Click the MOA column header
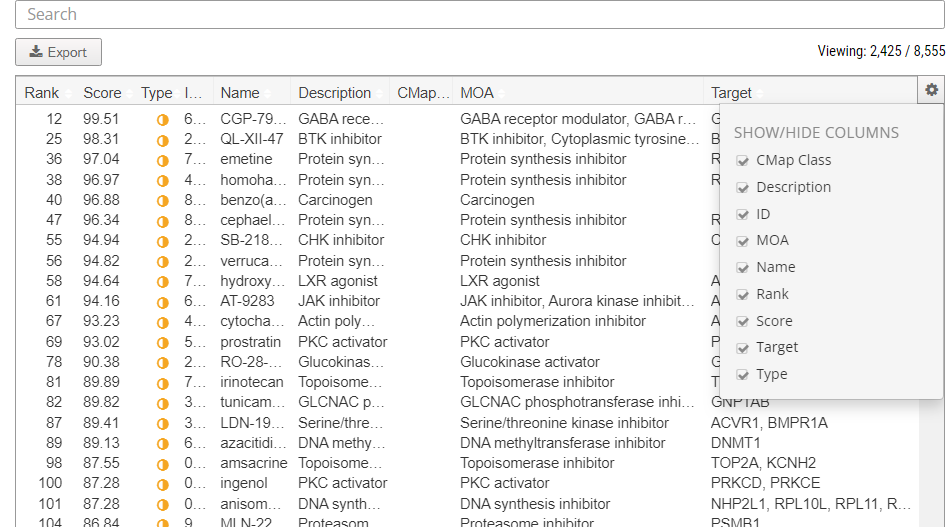The height and width of the screenshot is (527, 947). 477,93
